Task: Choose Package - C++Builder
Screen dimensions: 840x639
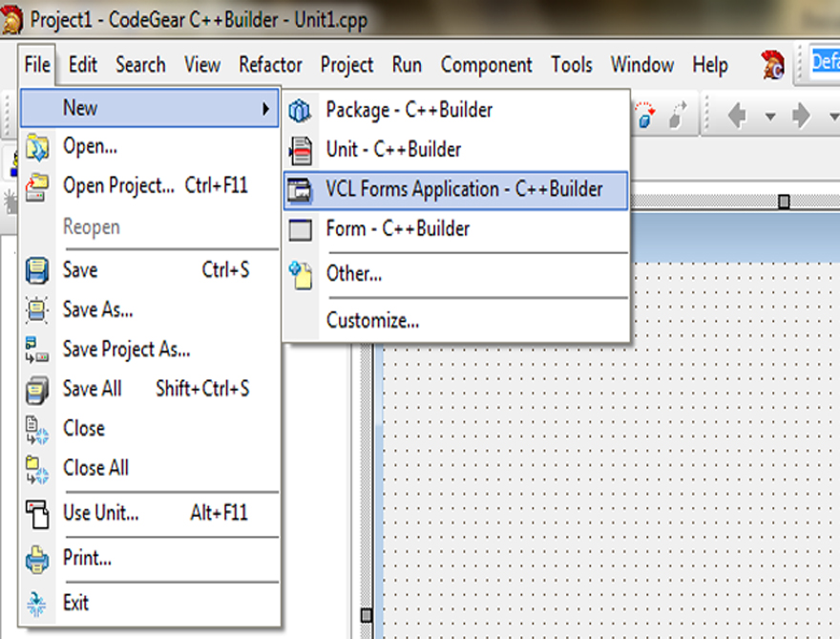Action: point(456,110)
